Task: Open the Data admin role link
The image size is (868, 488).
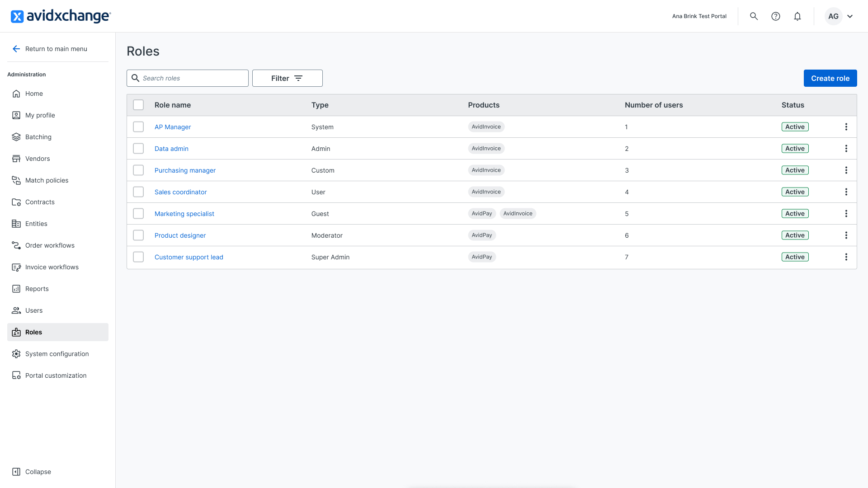Action: click(x=171, y=149)
